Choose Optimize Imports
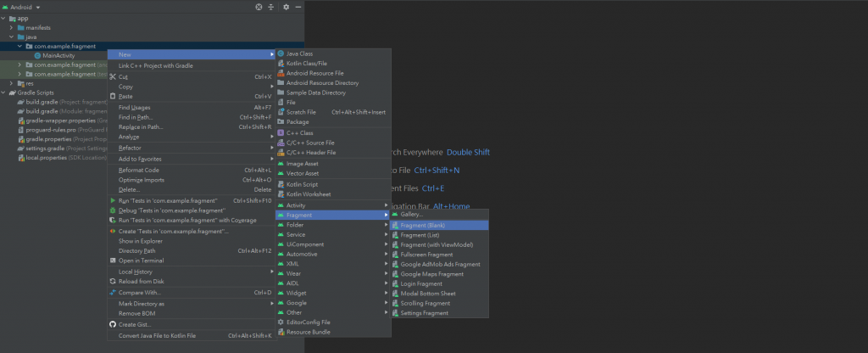The image size is (868, 353). (192, 180)
